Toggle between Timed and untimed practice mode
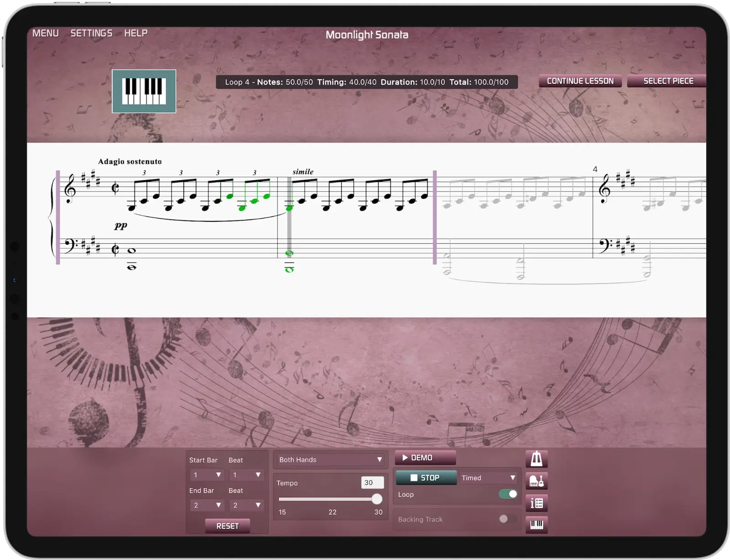Viewport: 730px width, 560px height. point(488,477)
